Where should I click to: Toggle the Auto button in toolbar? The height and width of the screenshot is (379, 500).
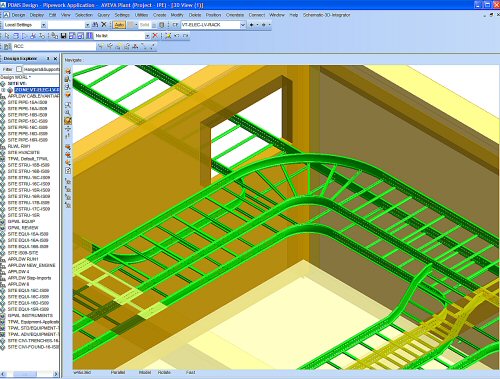(x=119, y=25)
